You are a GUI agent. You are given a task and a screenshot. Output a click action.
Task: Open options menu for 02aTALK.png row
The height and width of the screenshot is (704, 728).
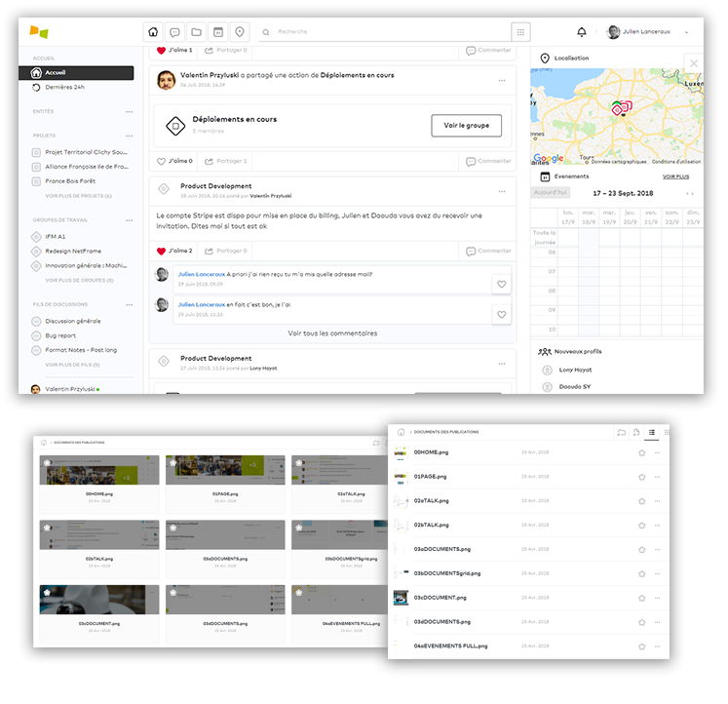(658, 500)
